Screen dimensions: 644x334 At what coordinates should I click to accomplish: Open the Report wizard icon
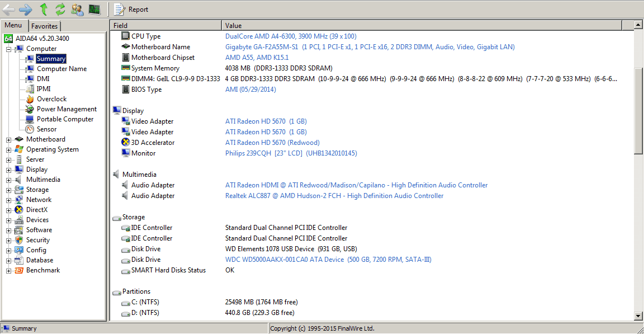pyautogui.click(x=119, y=9)
